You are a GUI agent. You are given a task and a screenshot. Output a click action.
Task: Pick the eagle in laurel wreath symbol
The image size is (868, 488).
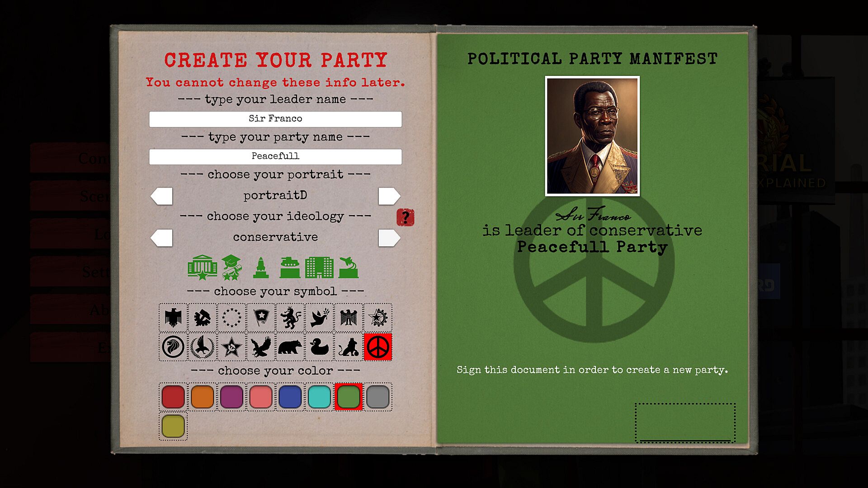(x=202, y=347)
